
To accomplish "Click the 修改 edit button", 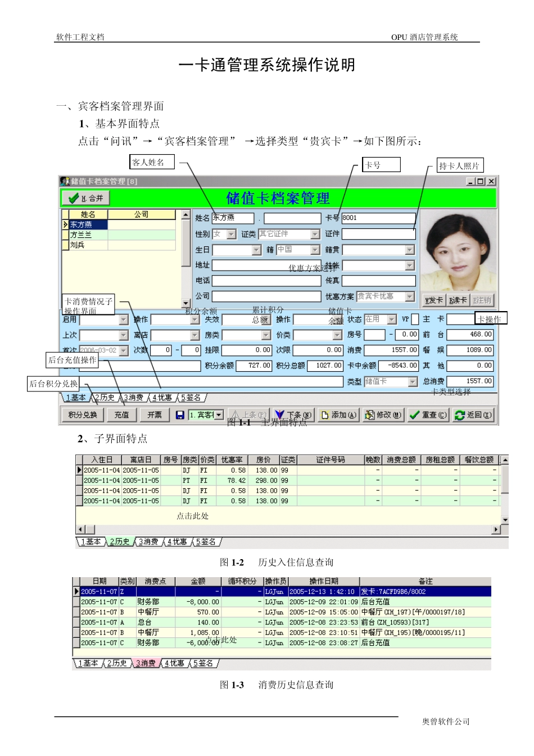I will point(383,415).
